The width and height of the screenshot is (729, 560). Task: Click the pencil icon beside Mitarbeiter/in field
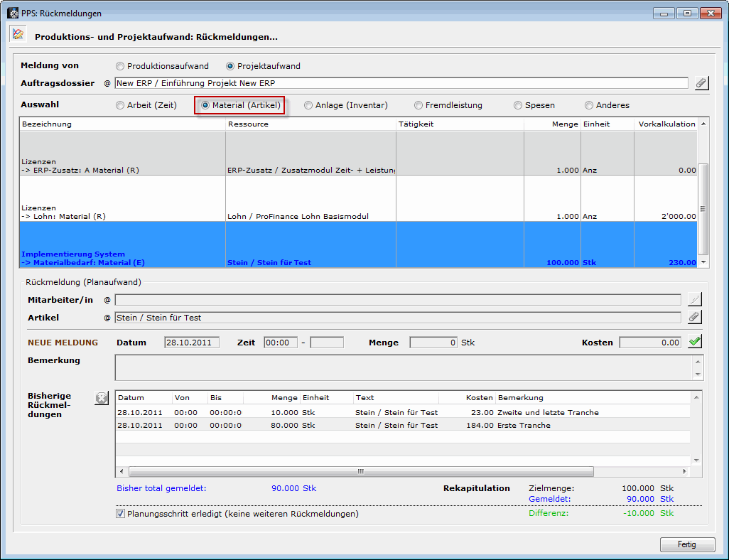(695, 300)
